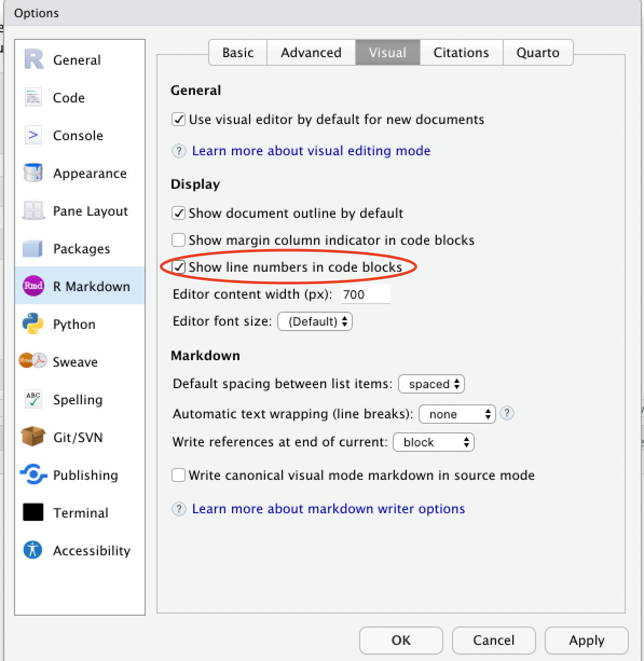Select the Sweave icon in sidebar
644x661 pixels.
(33, 361)
